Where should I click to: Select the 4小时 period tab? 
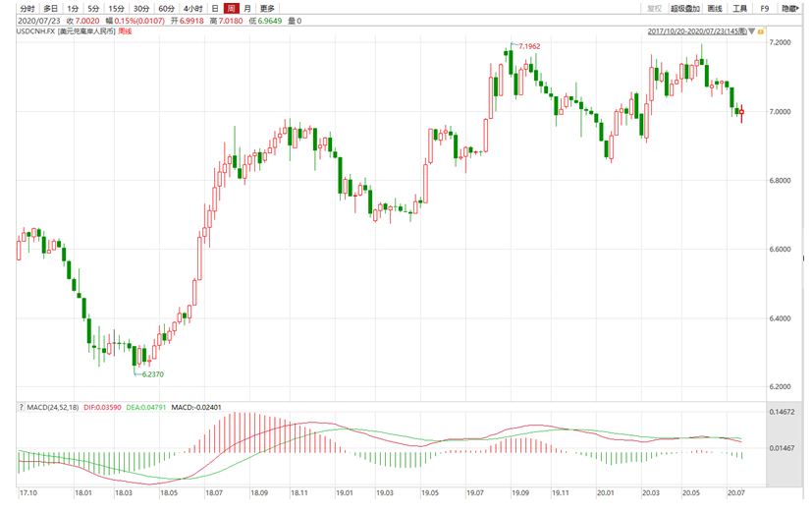(x=192, y=8)
